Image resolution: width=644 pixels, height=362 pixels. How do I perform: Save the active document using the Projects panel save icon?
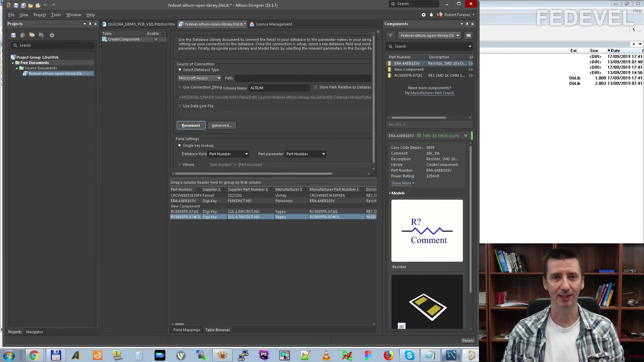(13, 35)
